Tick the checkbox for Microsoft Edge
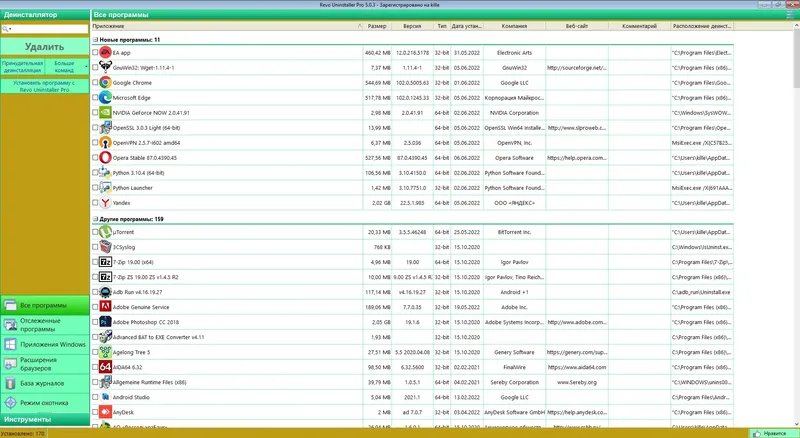 click(x=95, y=98)
